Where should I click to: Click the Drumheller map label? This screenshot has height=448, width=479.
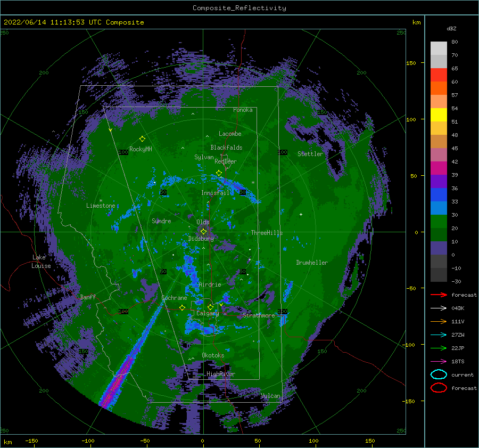coord(312,263)
